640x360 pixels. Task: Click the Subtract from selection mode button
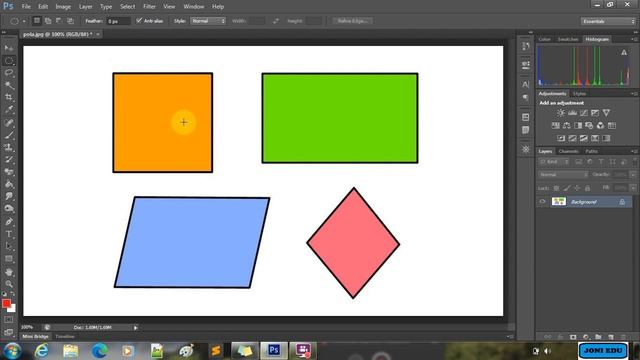[59, 21]
